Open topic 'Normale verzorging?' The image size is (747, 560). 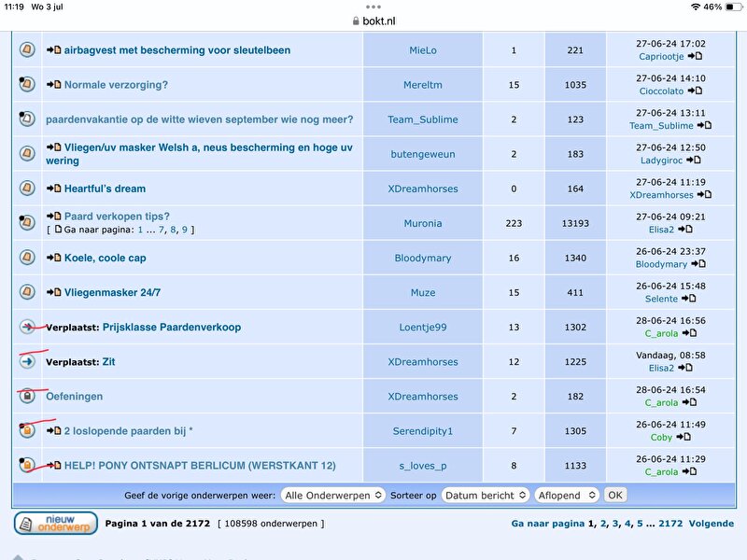coord(116,85)
